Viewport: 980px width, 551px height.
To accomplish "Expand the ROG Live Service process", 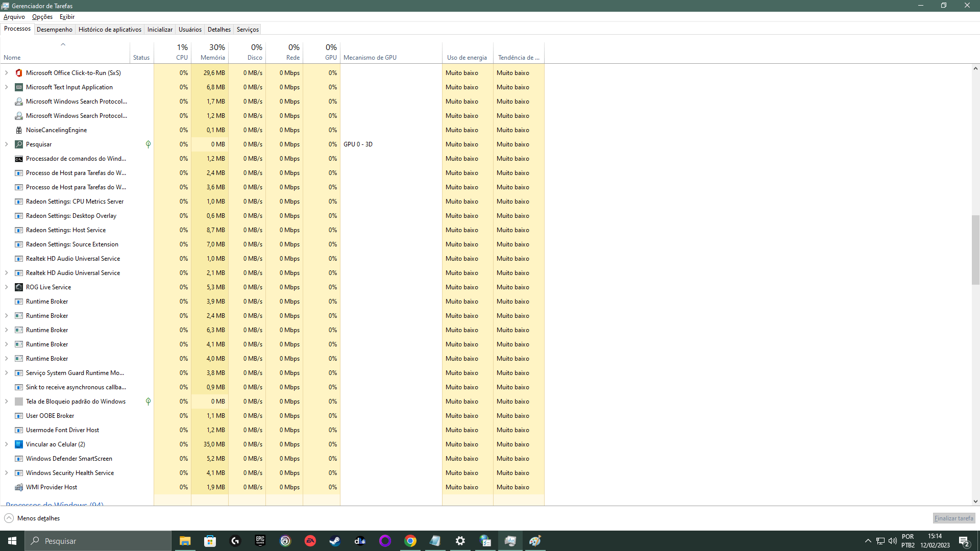I will point(7,287).
